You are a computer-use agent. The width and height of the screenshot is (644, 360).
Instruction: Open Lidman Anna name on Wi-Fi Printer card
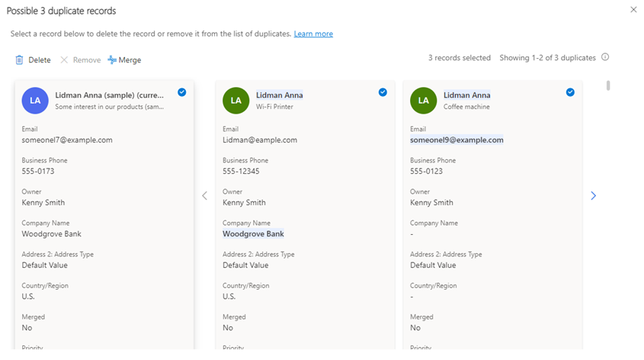point(279,95)
